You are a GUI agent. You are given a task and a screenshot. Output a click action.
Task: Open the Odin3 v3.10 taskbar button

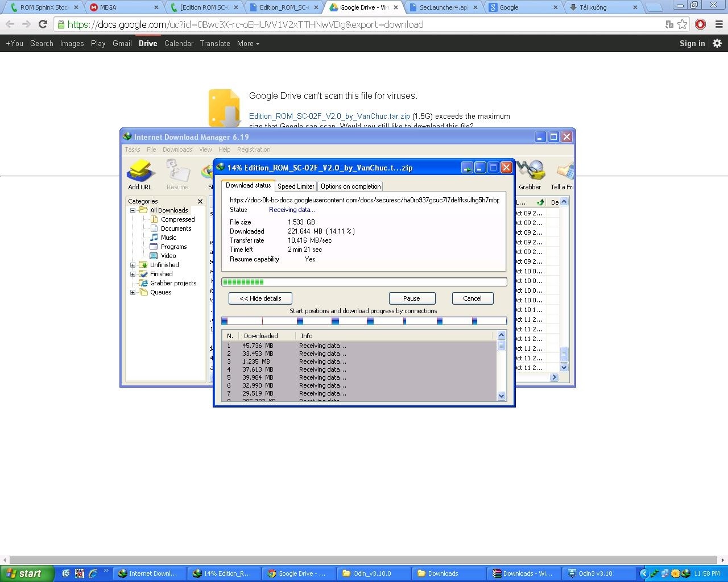click(x=600, y=573)
